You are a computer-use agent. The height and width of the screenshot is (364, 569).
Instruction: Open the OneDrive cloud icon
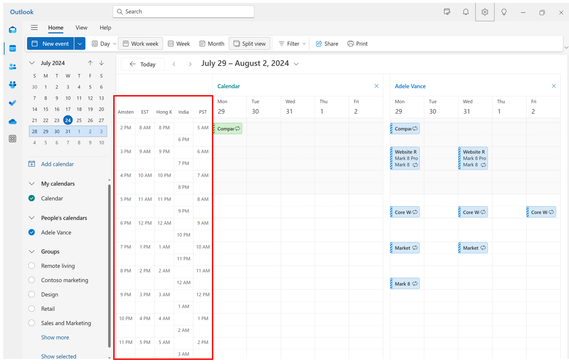(x=13, y=121)
